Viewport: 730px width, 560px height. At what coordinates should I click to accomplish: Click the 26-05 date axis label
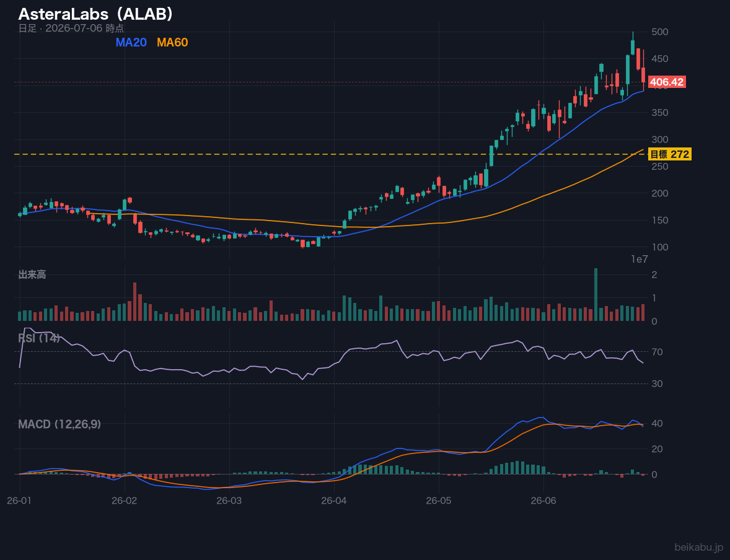(439, 501)
